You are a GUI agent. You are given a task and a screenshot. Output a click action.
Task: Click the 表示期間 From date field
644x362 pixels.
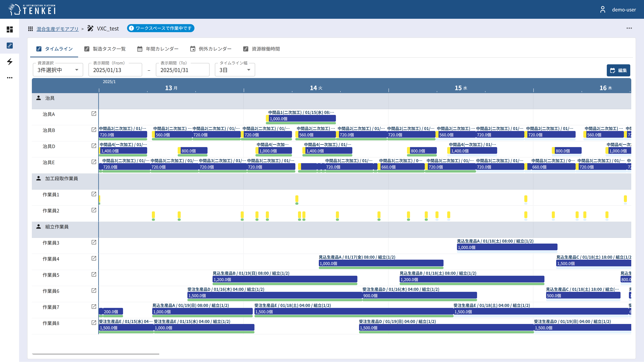point(115,70)
